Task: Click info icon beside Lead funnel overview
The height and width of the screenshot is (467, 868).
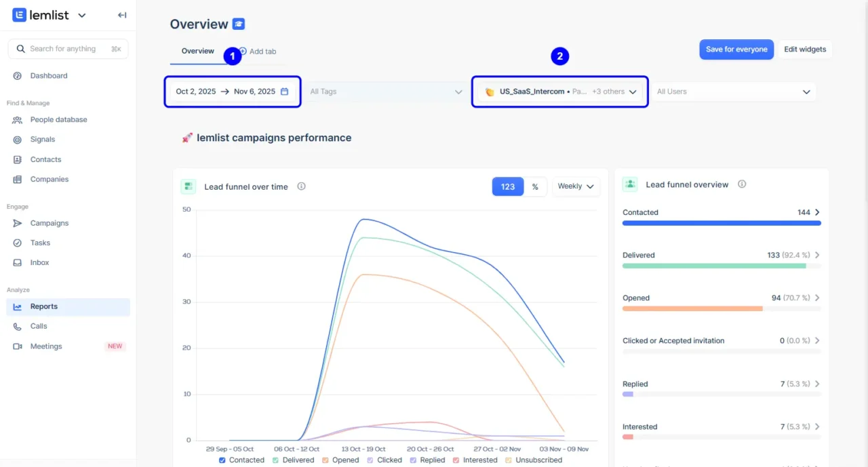Action: click(x=742, y=184)
